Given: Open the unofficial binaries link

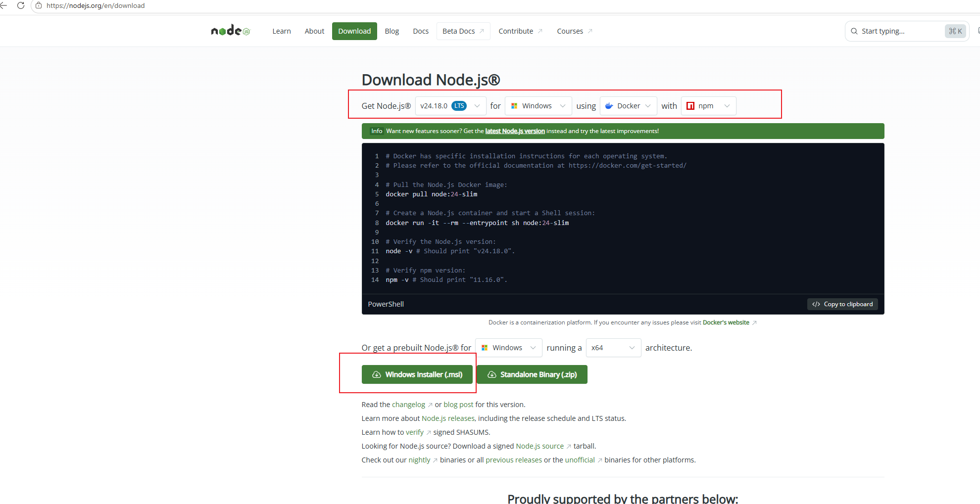Looking at the screenshot, I should coord(580,460).
